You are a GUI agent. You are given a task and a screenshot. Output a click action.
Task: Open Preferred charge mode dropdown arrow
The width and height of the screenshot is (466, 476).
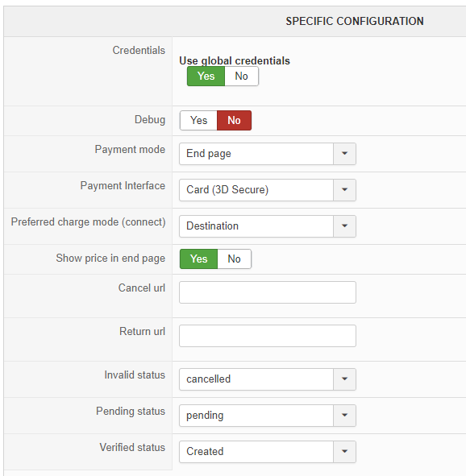click(x=344, y=226)
